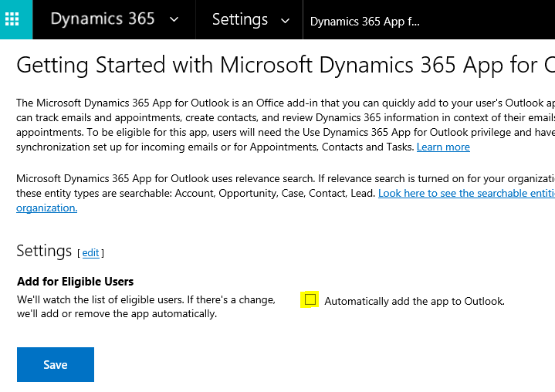Viewport: 555px width, 392px height.
Task: Click the Dynamics 365 home label
Action: (x=103, y=19)
